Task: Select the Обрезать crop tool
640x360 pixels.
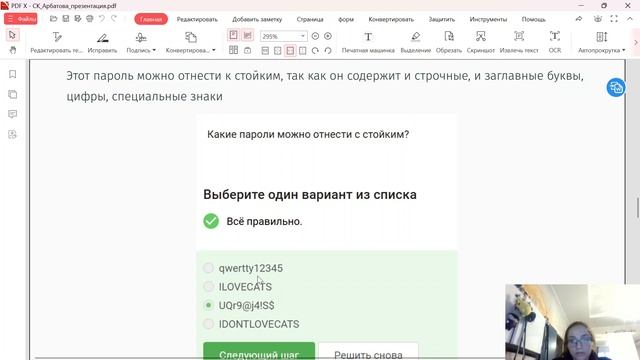Action: [449, 42]
